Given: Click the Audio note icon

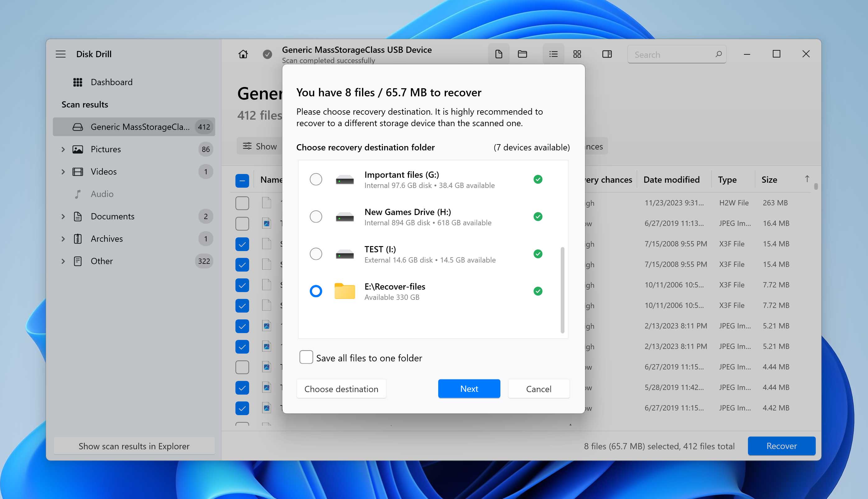Looking at the screenshot, I should click(x=78, y=194).
